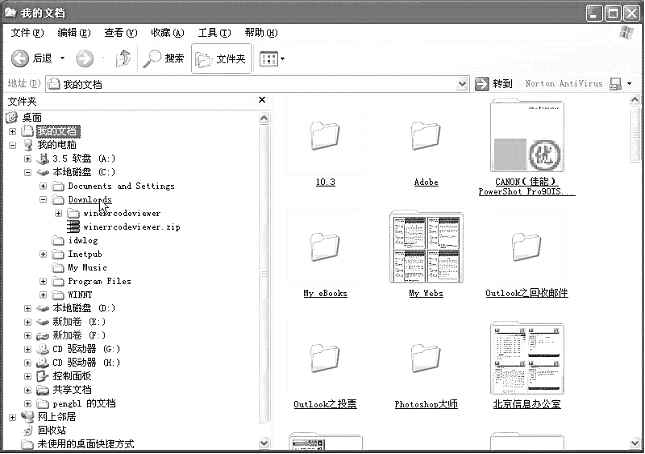The height and width of the screenshot is (454, 645).
Task: Open the Search (搜索) toolbar button
Action: coord(163,58)
